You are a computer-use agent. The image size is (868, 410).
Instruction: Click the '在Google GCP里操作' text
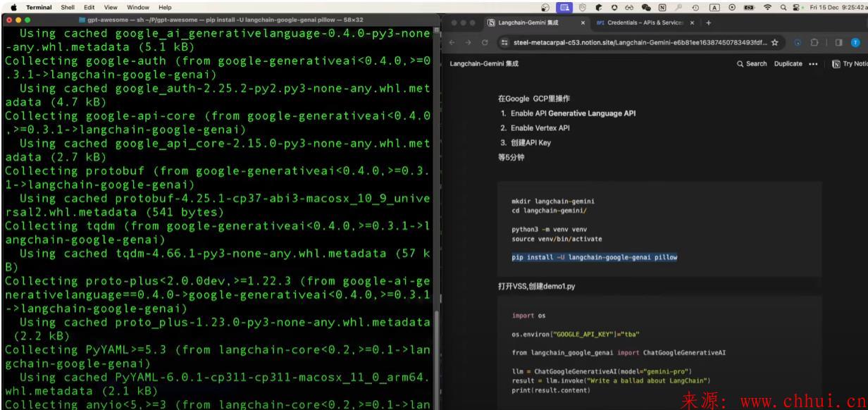[533, 98]
